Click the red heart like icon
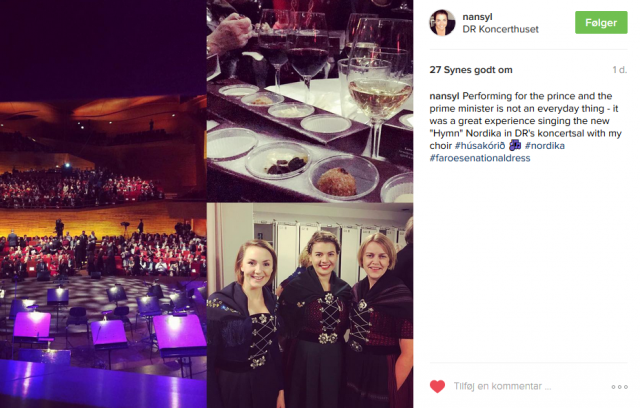 [x=437, y=386]
